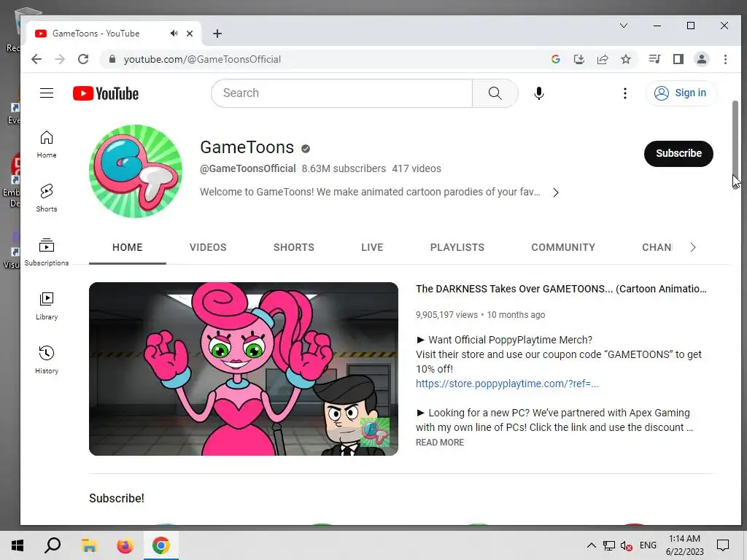Open Chrome profile icon
Screen dimensions: 747x560
pyautogui.click(x=702, y=59)
